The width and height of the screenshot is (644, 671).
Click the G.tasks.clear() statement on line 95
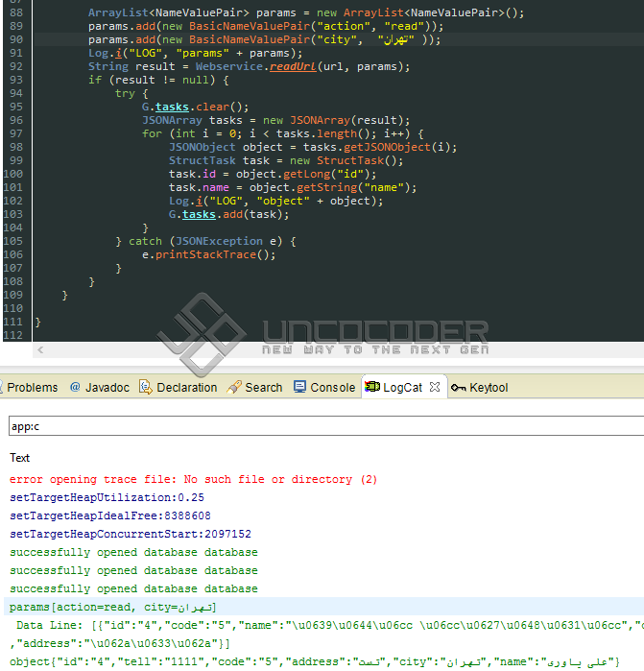point(195,107)
